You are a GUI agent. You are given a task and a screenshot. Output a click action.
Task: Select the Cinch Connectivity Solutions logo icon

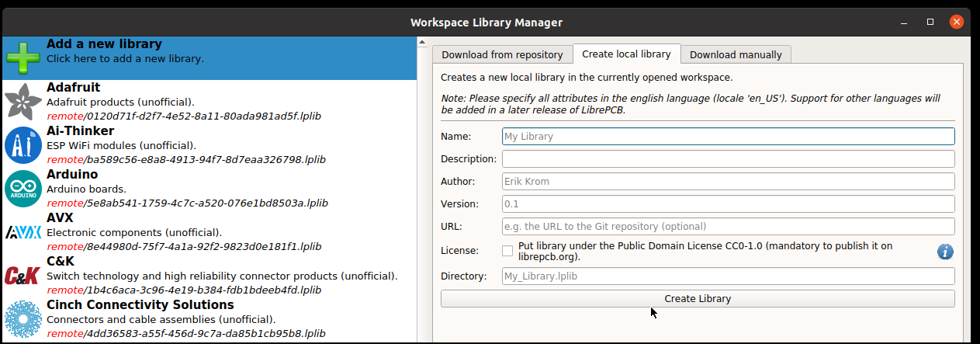point(23,319)
